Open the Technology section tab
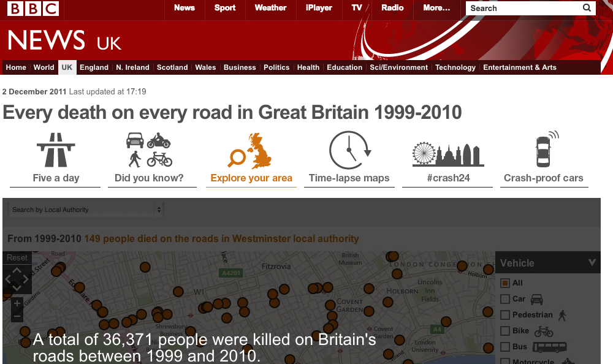The height and width of the screenshot is (364, 613). click(455, 67)
